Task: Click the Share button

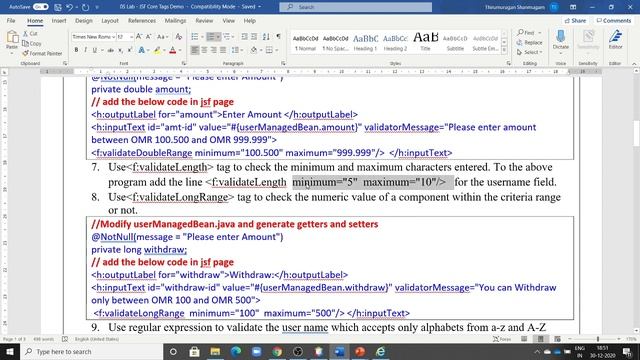Action: pyautogui.click(x=576, y=20)
